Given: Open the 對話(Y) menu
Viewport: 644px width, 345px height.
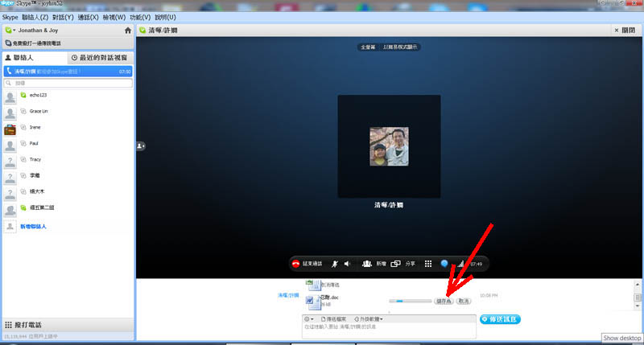Looking at the screenshot, I should (x=63, y=17).
